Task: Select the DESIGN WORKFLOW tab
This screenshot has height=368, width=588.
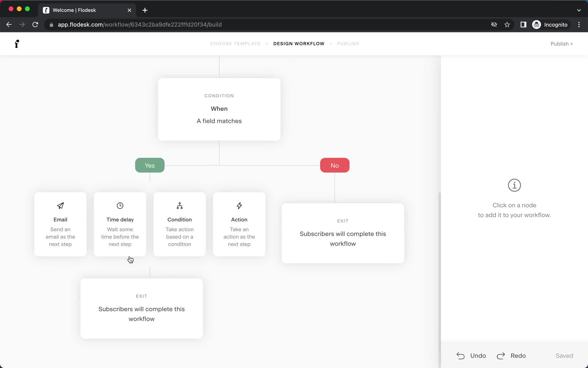Action: point(299,44)
